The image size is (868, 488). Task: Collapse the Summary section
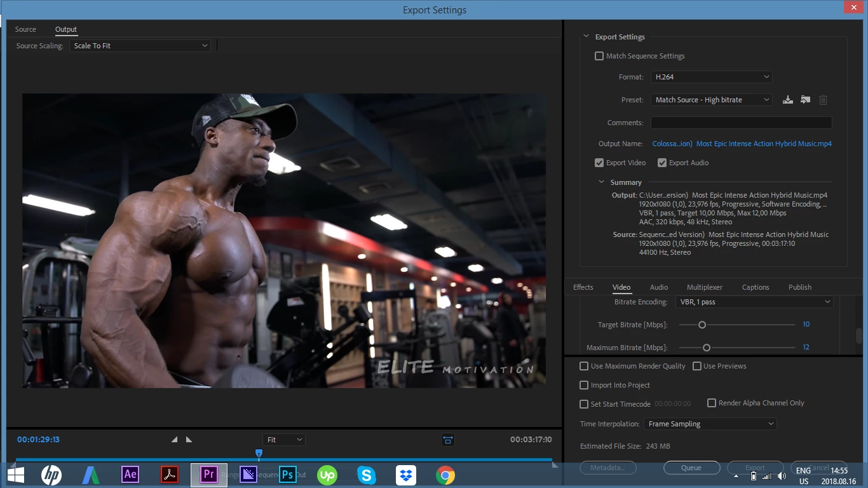pos(601,182)
